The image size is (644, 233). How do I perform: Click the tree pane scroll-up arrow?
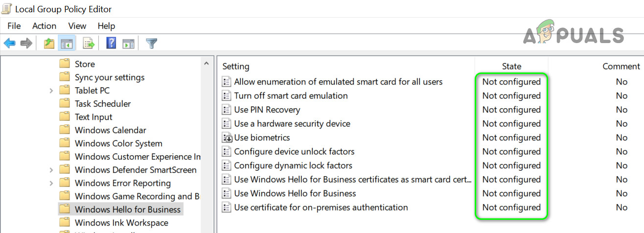tap(207, 64)
